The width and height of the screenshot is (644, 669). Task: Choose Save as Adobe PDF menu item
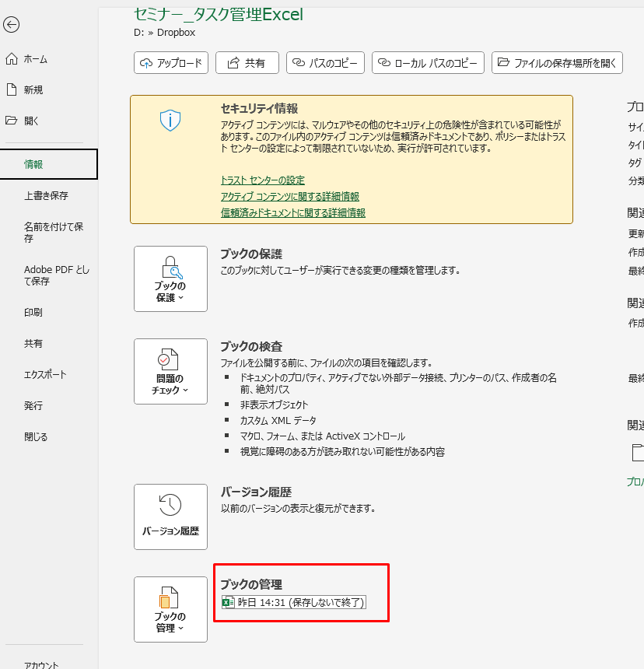pyautogui.click(x=56, y=275)
